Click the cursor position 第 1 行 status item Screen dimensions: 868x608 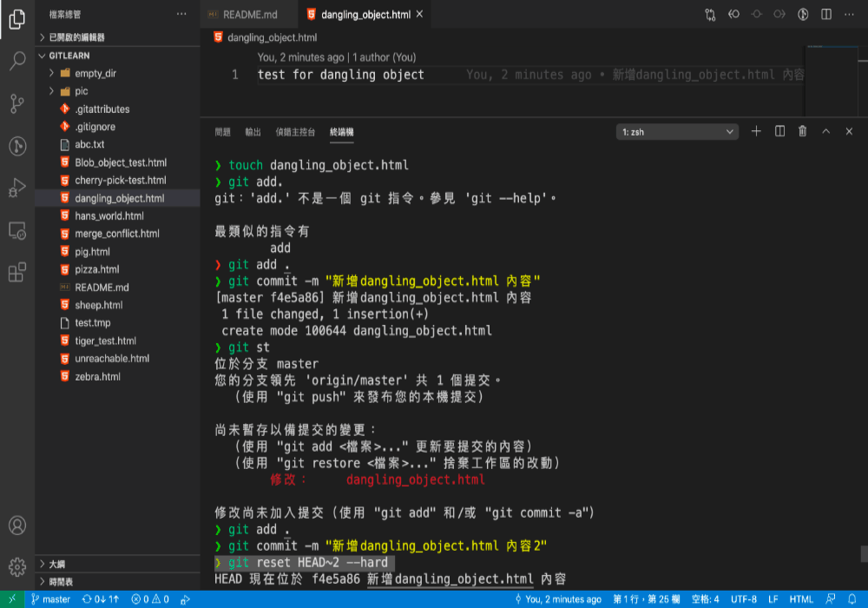pos(646,599)
